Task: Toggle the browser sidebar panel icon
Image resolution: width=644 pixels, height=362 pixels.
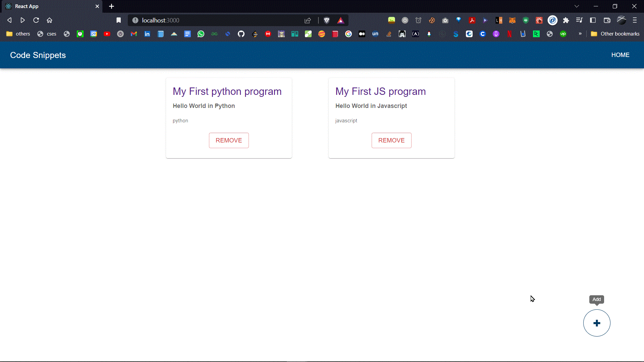Action: 593,20
